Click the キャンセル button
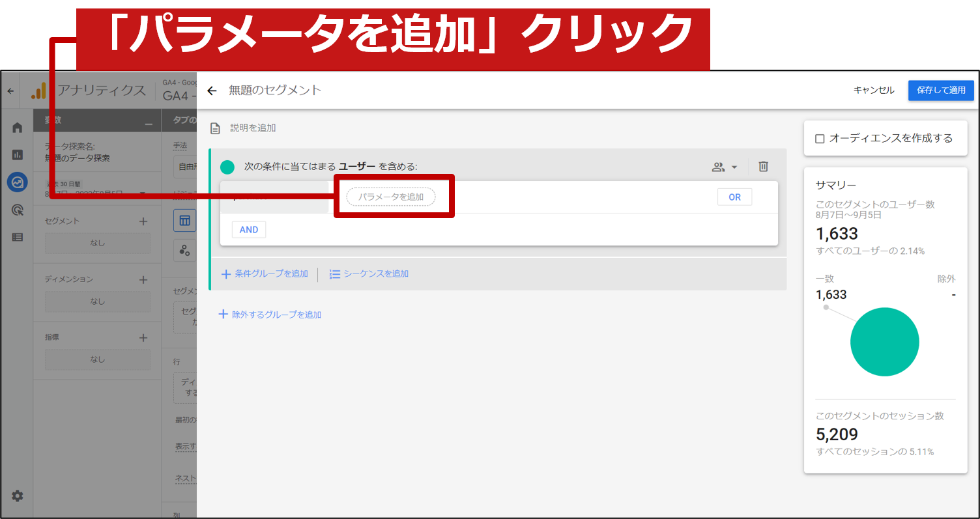This screenshot has width=980, height=519. tap(874, 91)
